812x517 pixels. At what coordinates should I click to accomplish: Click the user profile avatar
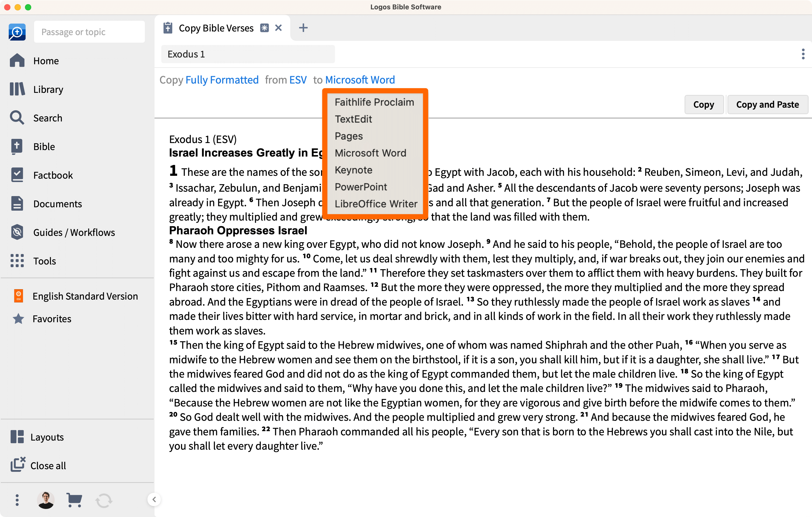pyautogui.click(x=46, y=500)
